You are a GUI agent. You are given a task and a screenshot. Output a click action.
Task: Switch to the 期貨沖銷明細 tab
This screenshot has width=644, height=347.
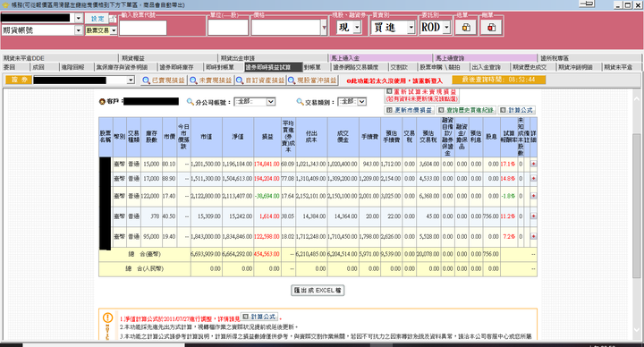coord(579,67)
